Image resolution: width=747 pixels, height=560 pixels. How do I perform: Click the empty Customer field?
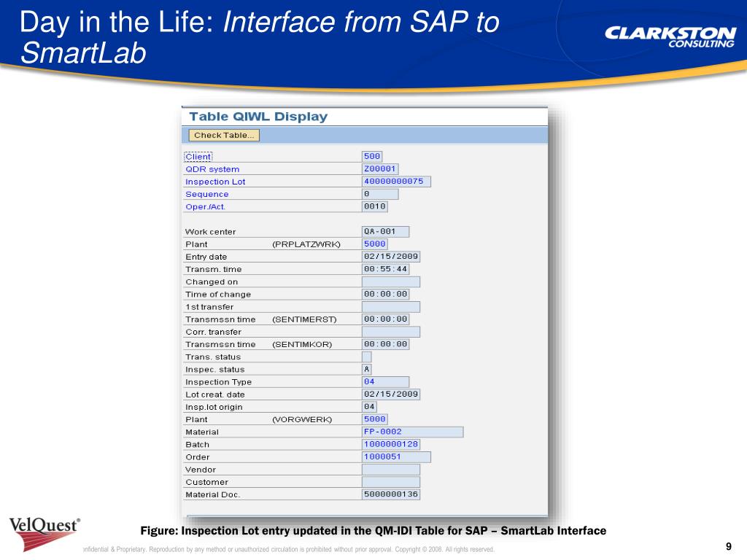point(391,481)
